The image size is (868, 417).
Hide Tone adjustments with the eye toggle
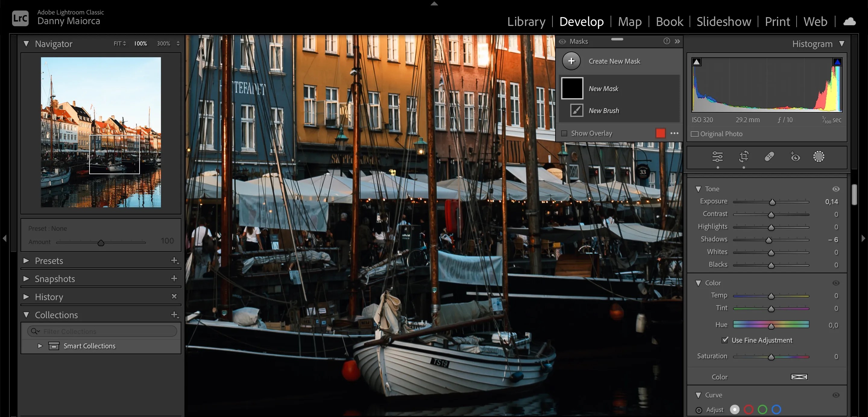[837, 189]
